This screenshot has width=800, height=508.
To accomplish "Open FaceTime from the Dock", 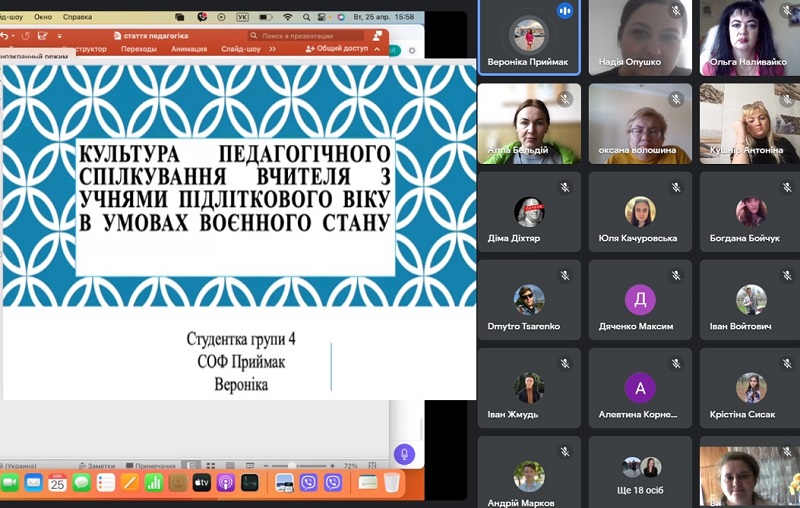I will click(x=9, y=482).
